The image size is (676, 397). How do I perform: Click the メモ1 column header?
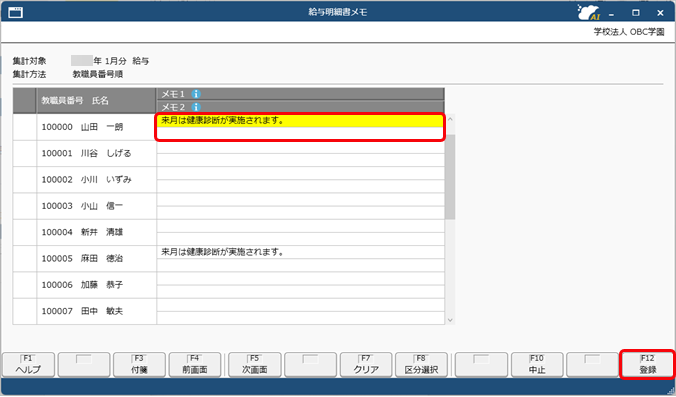(x=300, y=94)
